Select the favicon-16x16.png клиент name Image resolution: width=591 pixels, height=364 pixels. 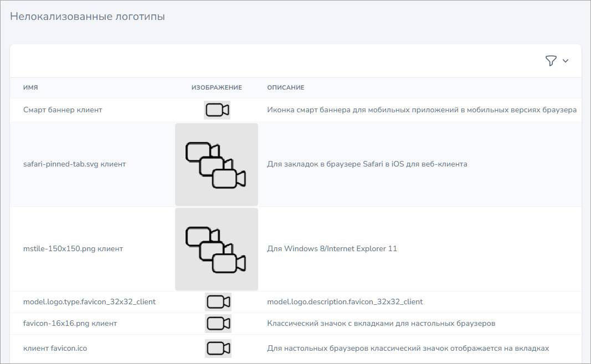tap(70, 323)
